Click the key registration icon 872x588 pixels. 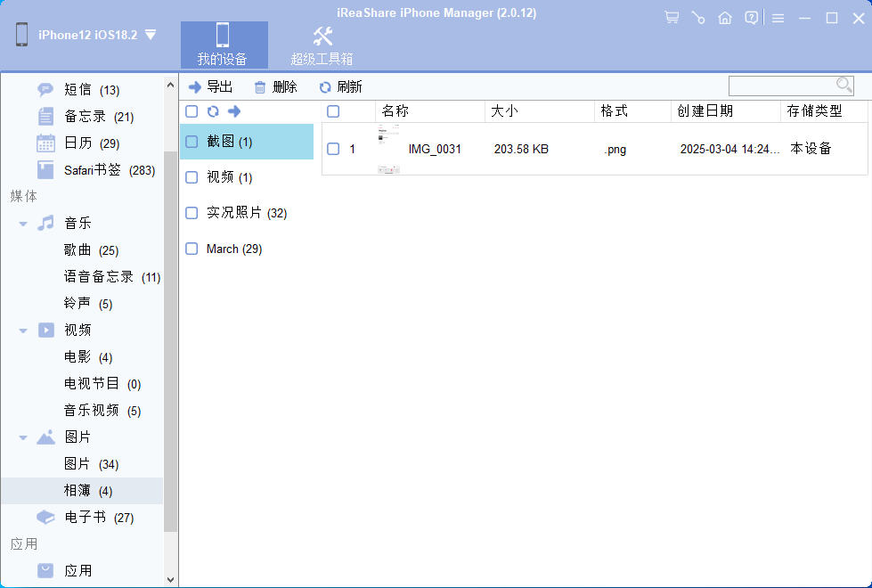point(698,18)
